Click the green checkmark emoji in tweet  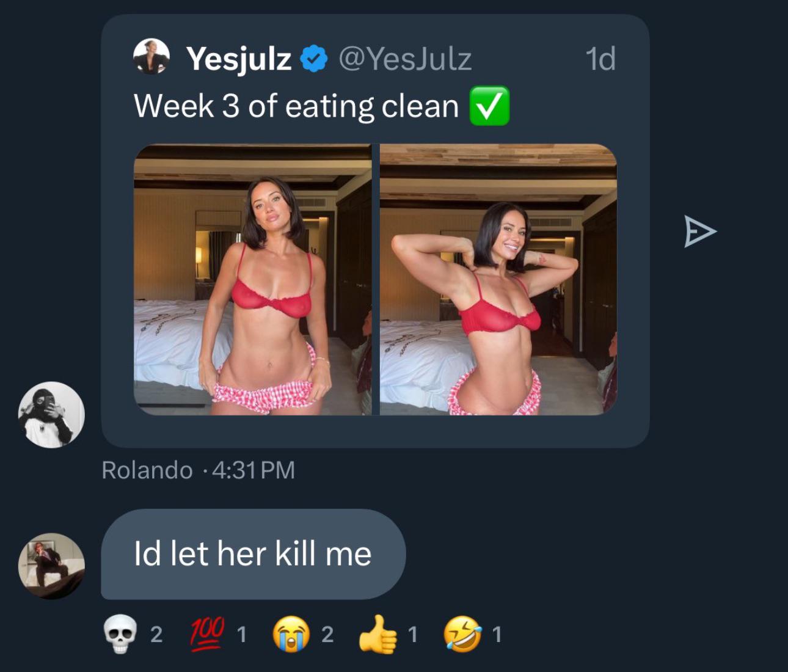pyautogui.click(x=489, y=106)
